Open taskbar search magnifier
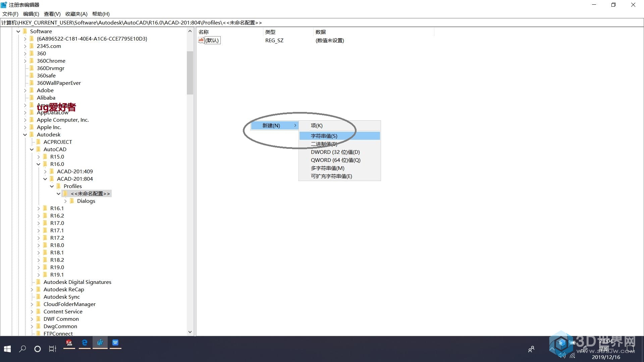The height and width of the screenshot is (362, 644). 22,349
